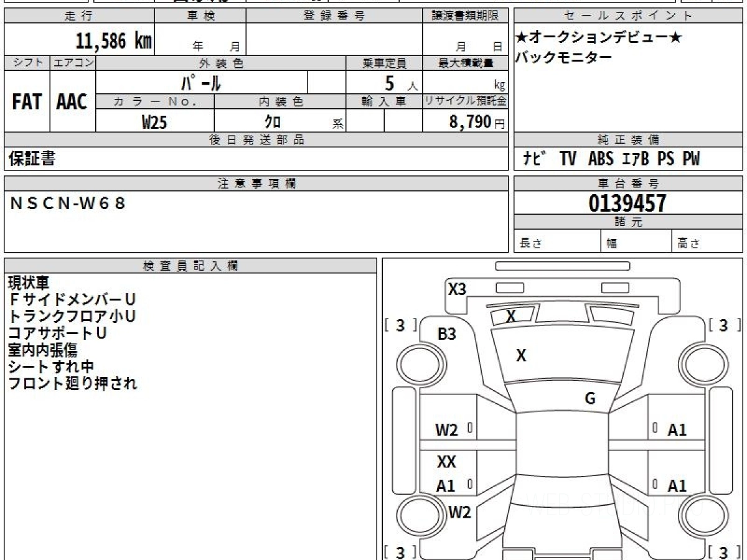Select the 登録番号 header
Viewport: 747px width, 560px height.
pos(334,16)
